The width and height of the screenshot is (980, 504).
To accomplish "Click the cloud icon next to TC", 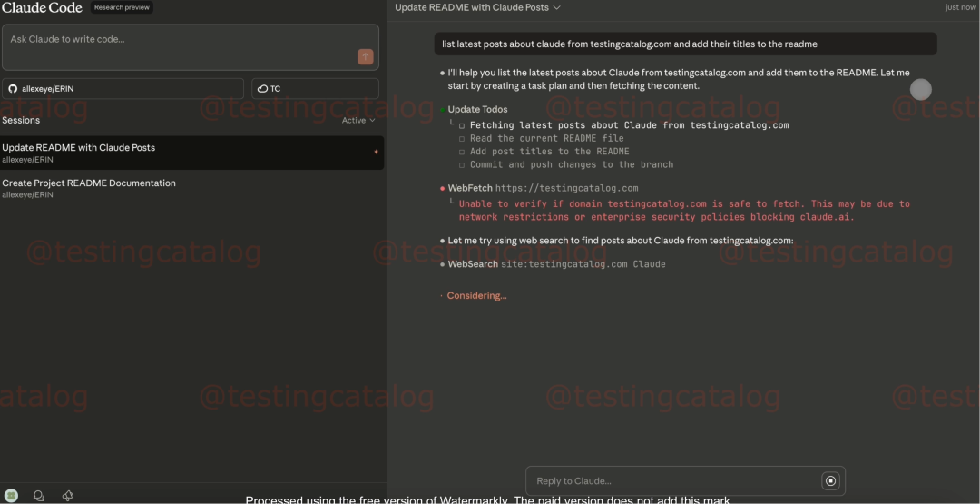I will tap(262, 88).
